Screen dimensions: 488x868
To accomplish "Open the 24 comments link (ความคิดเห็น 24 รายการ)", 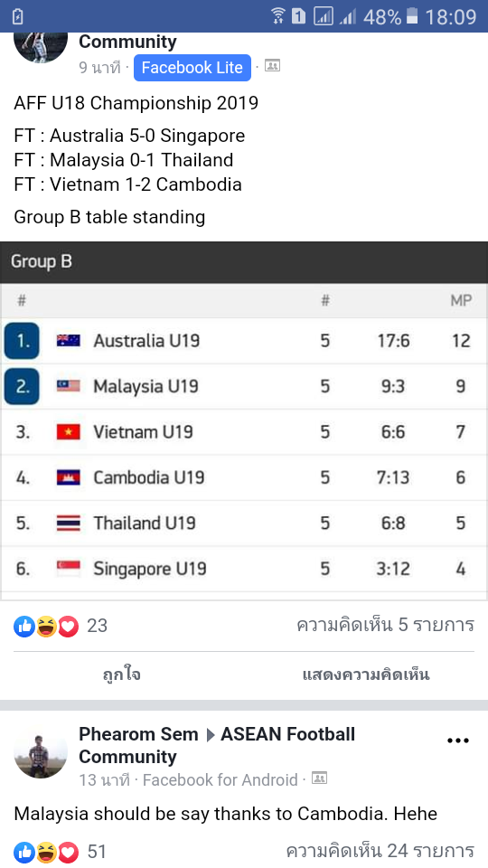I will point(380,850).
